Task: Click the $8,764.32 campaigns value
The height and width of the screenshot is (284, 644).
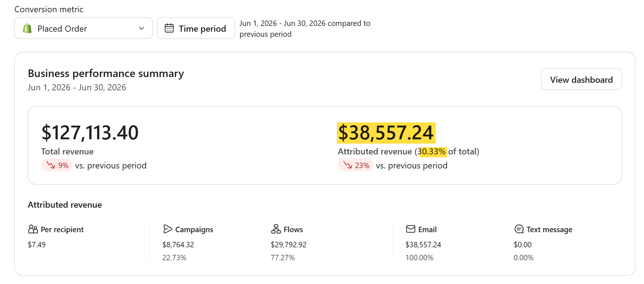Action: [x=178, y=245]
